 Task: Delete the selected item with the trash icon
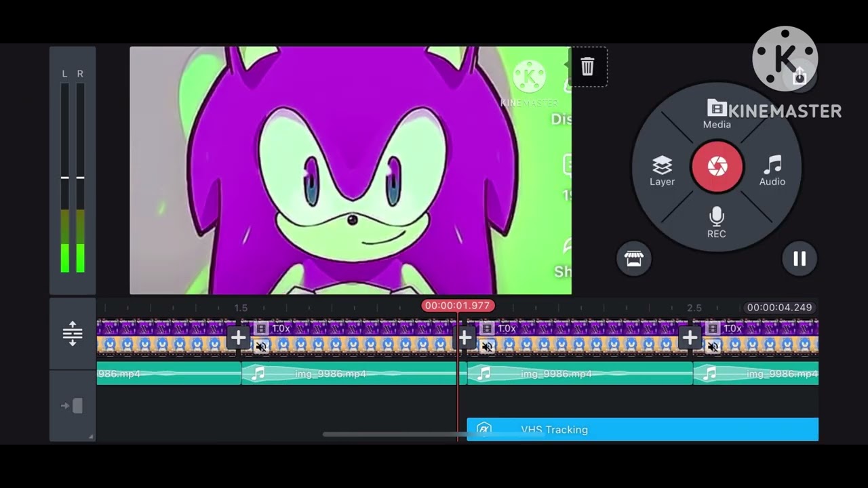(x=587, y=66)
